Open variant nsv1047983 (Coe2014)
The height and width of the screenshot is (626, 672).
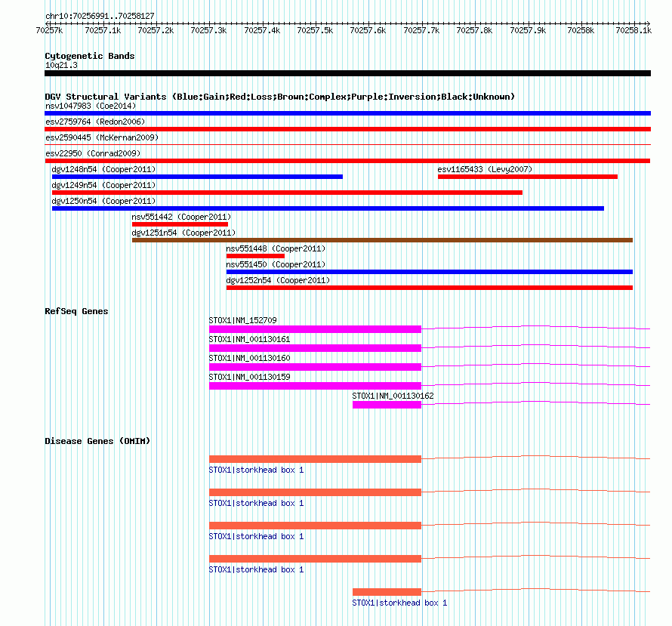(x=347, y=113)
